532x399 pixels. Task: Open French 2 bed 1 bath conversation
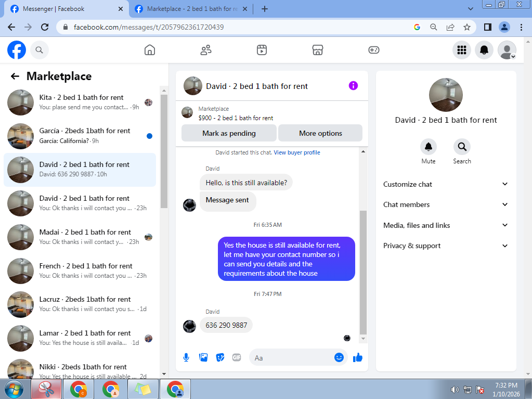[80, 271]
